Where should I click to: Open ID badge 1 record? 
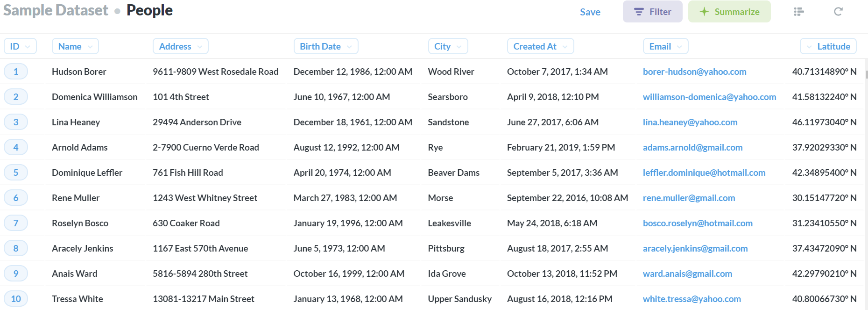click(16, 72)
